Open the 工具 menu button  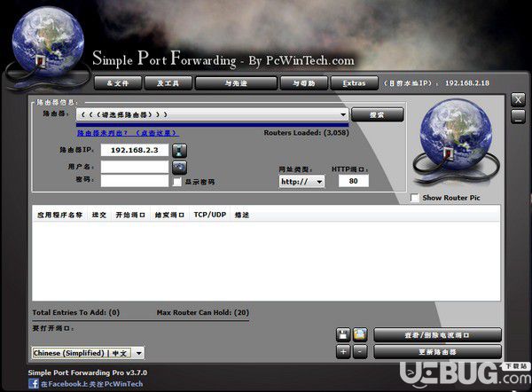pos(168,83)
